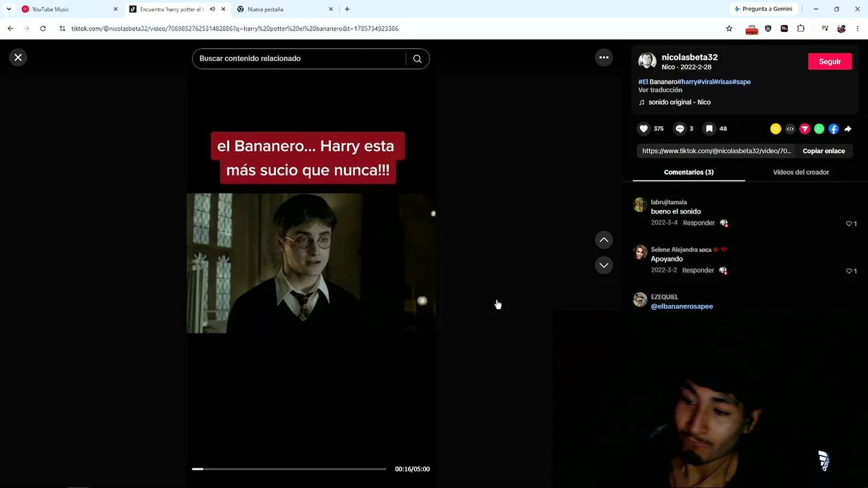Image resolution: width=868 pixels, height=488 pixels.
Task: Open EZEQUIEL's profile picture
Action: (639, 300)
